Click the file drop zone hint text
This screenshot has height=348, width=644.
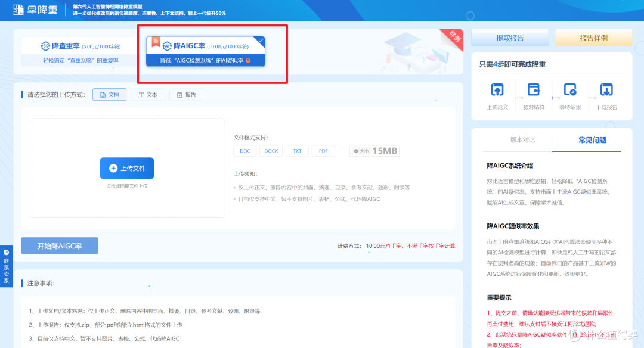tap(127, 186)
